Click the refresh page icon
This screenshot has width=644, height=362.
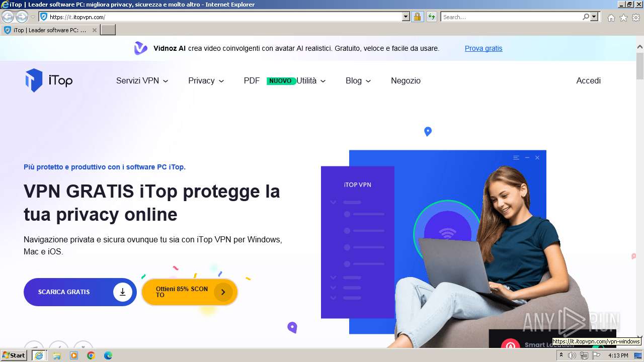[x=431, y=17]
